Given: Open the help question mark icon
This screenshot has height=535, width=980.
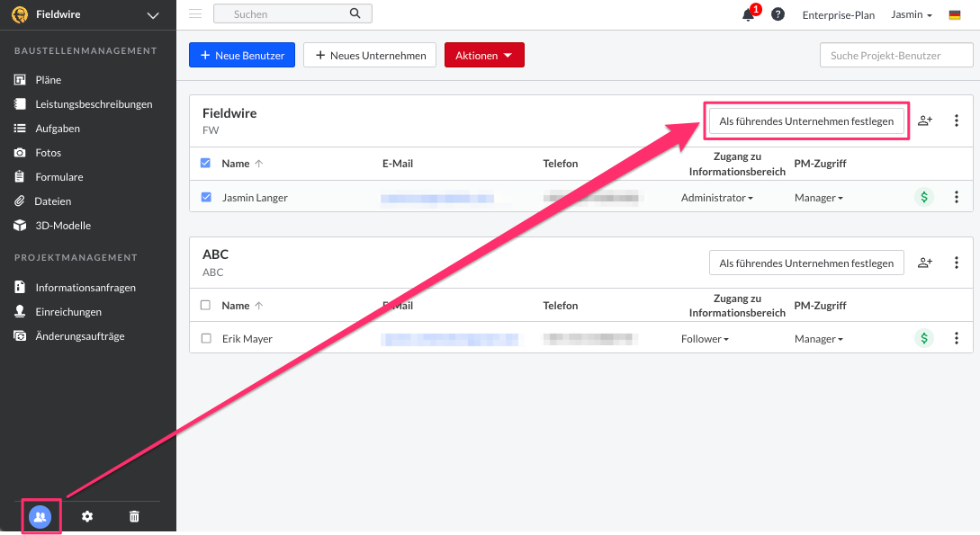Looking at the screenshot, I should coord(778,14).
